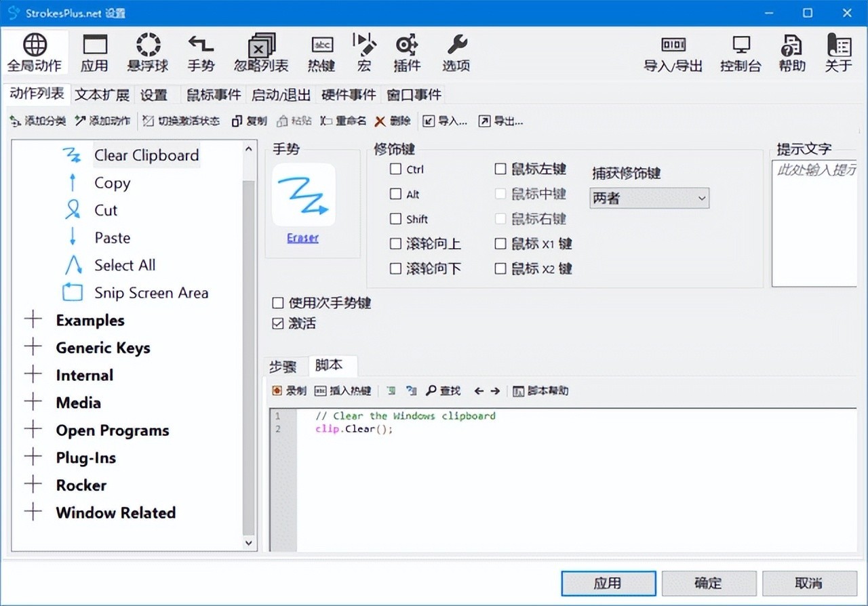Open the 悬浮球 (floating ball) section
The image size is (868, 606).
pos(148,53)
